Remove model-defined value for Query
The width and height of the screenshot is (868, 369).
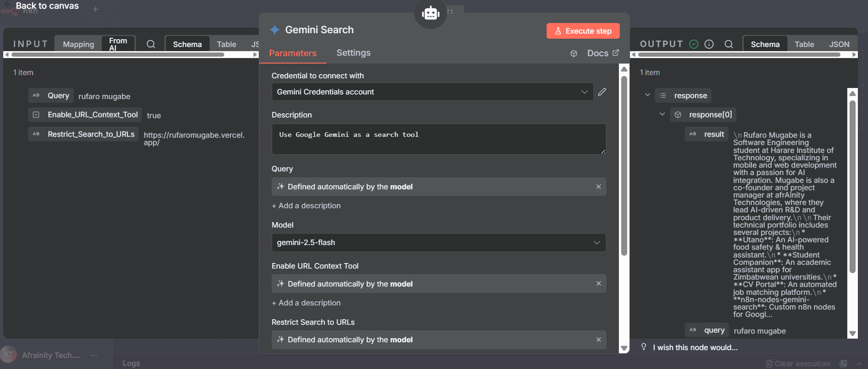click(599, 187)
